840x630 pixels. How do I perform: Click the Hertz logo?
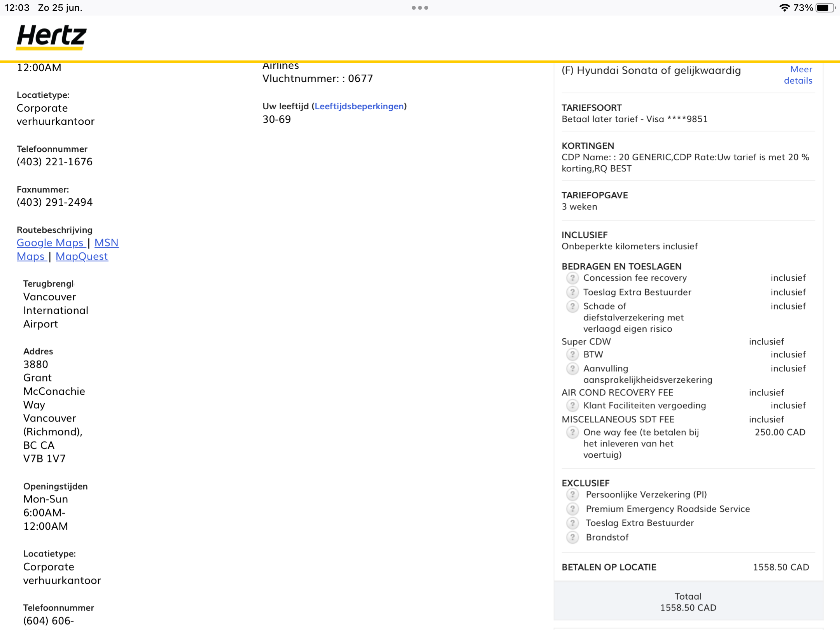click(51, 37)
